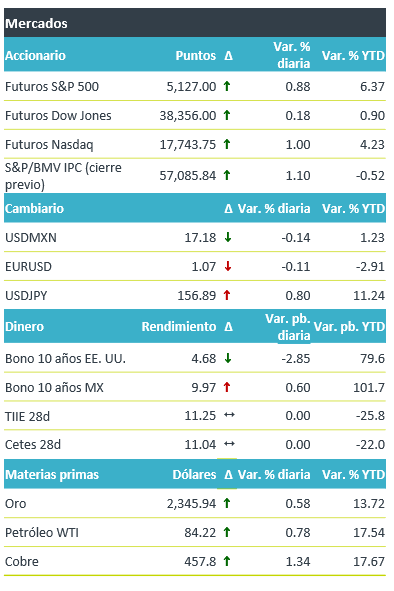Viewport: 394px width, 591px height.
Task: Click the S&P/BMV IPC (cierre previo) label
Action: click(63, 176)
